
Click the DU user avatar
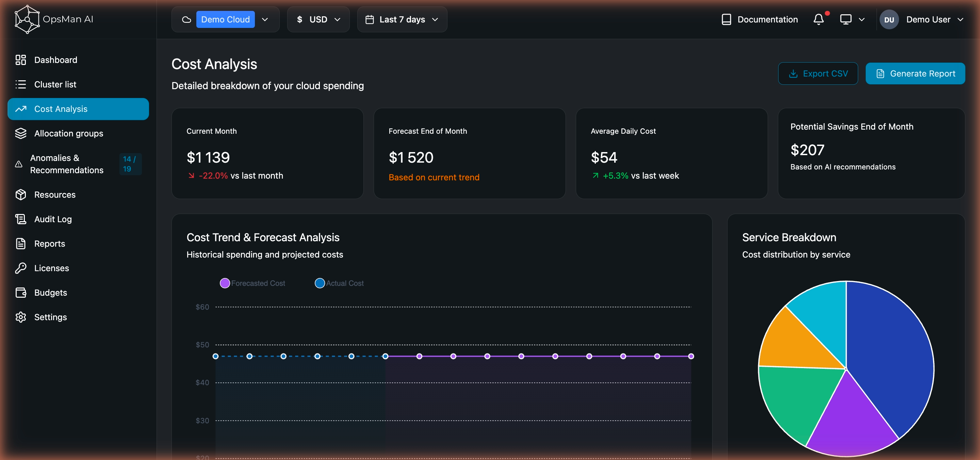[x=889, y=19]
